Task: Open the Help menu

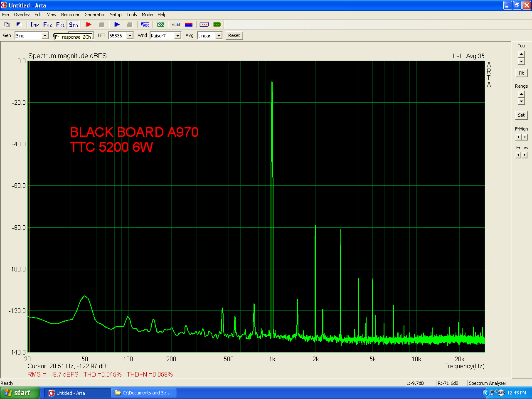Action: 162,15
